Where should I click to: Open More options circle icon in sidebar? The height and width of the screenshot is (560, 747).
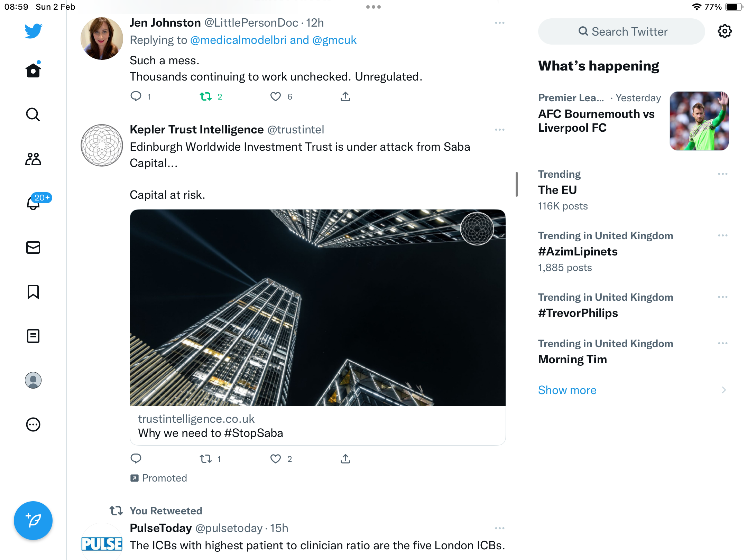(33, 424)
